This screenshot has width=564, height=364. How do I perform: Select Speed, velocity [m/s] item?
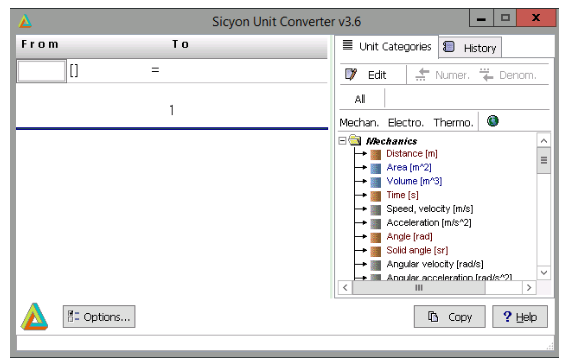pyautogui.click(x=429, y=209)
